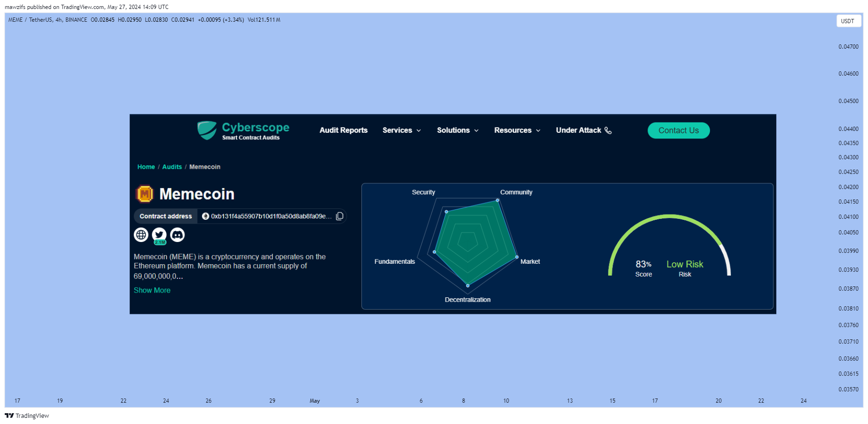
Task: Click the May label on the time axis
Action: 315,401
